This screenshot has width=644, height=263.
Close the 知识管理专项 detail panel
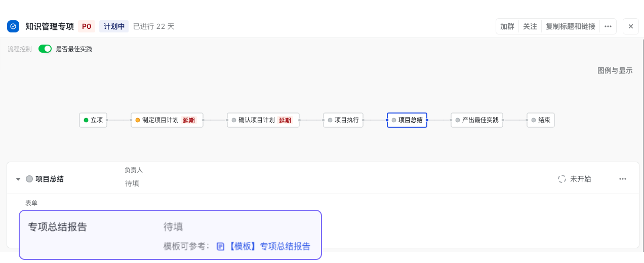pos(630,26)
